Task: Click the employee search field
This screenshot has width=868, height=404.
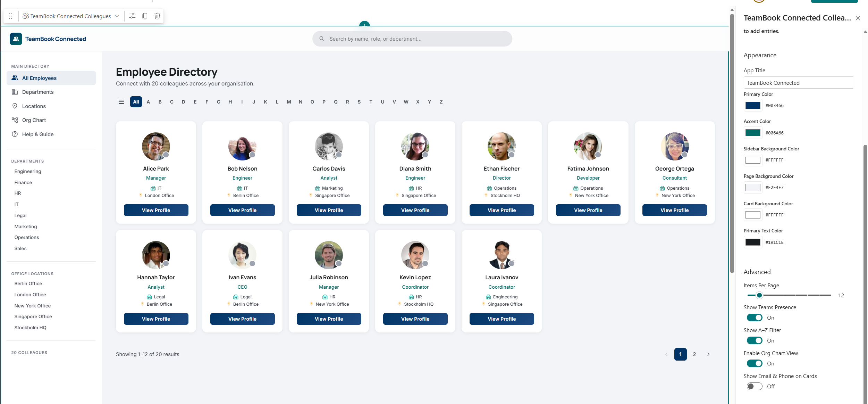Action: pyautogui.click(x=412, y=39)
